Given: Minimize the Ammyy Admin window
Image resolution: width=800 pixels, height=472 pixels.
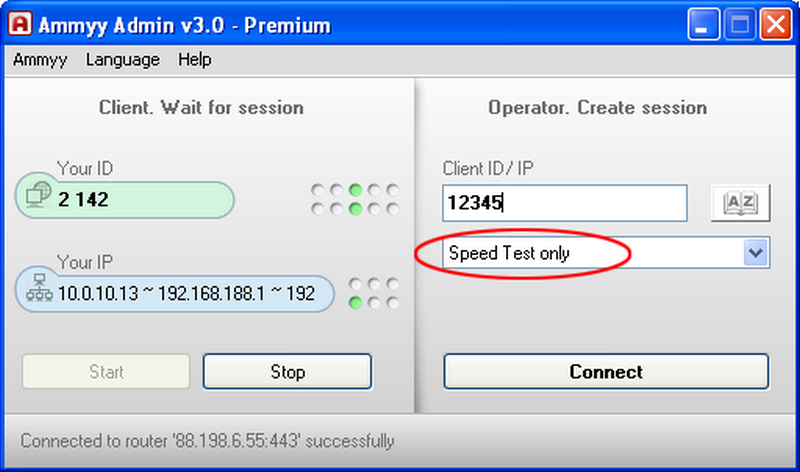Looking at the screenshot, I should [703, 24].
